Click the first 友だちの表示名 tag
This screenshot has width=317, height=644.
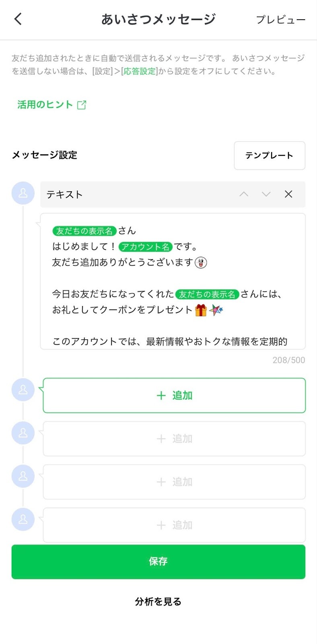[x=84, y=231]
